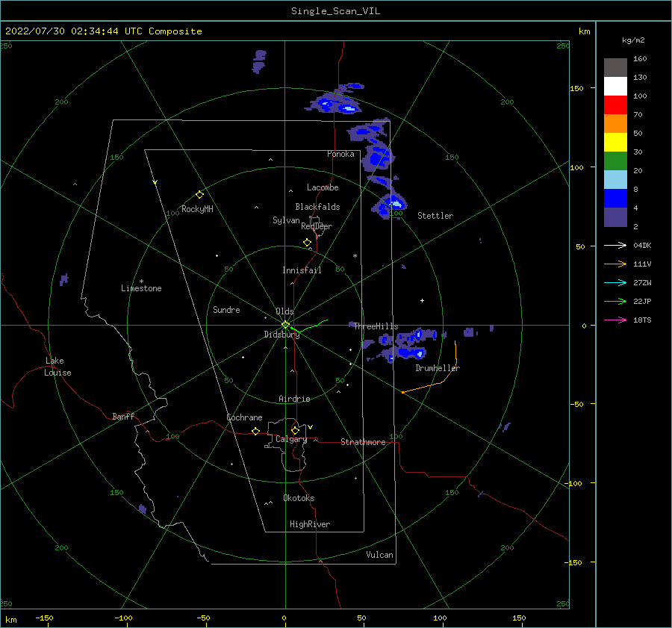The height and width of the screenshot is (628, 672).
Task: Click the white 04DK track arrow
Action: tap(615, 245)
